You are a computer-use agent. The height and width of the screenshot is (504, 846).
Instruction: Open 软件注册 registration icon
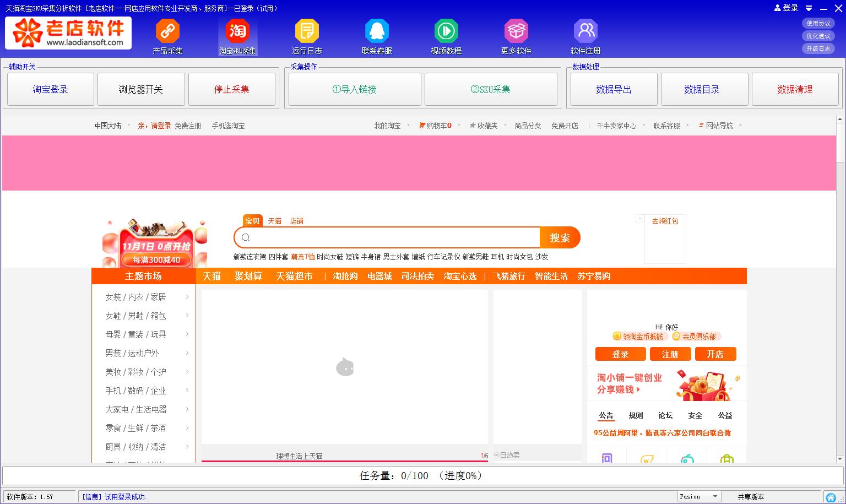[585, 35]
